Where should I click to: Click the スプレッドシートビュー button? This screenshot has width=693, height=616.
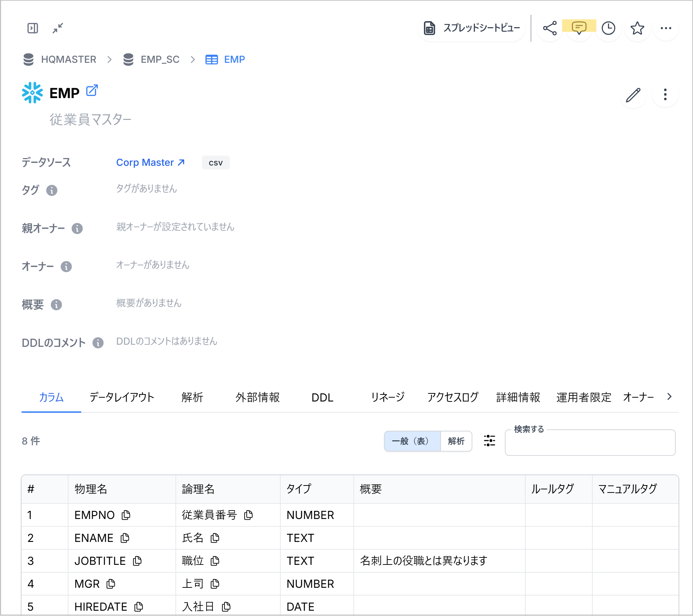point(471,28)
